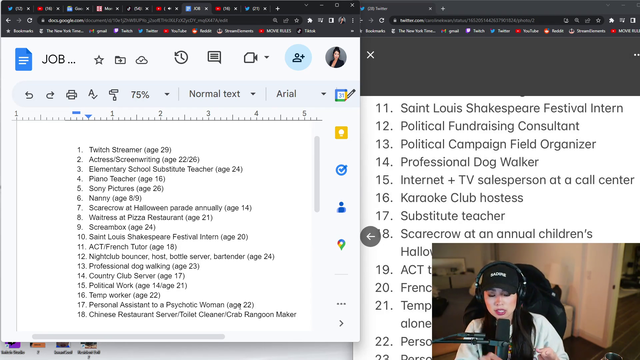The image size is (640, 360).
Task: Switch to the Google Calendar tab in left browser
Action: [x=76, y=9]
